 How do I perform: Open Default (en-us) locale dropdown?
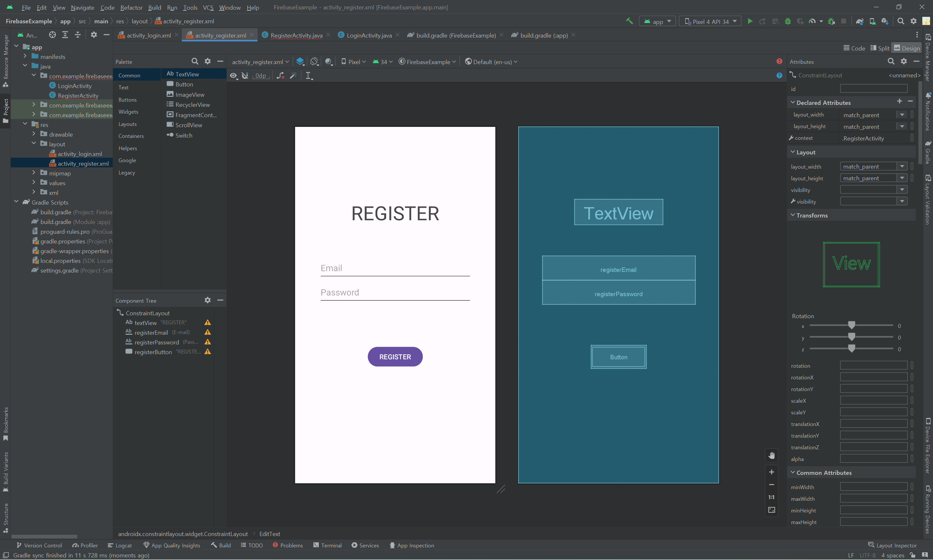point(491,62)
